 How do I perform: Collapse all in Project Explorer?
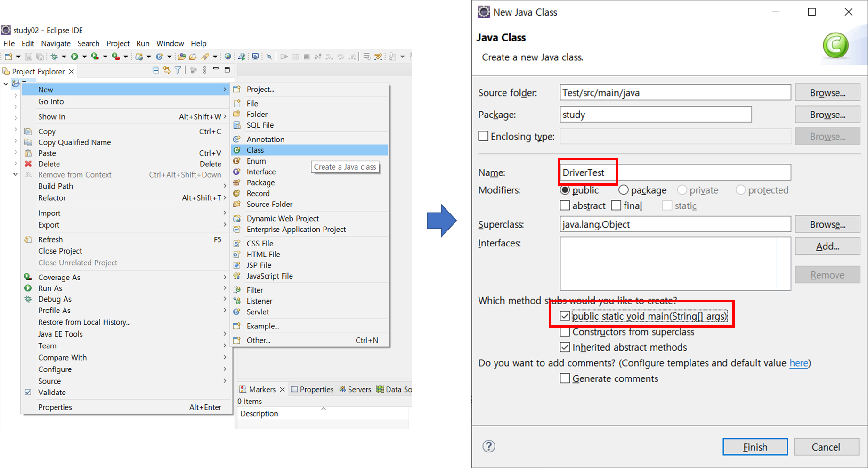tap(156, 70)
